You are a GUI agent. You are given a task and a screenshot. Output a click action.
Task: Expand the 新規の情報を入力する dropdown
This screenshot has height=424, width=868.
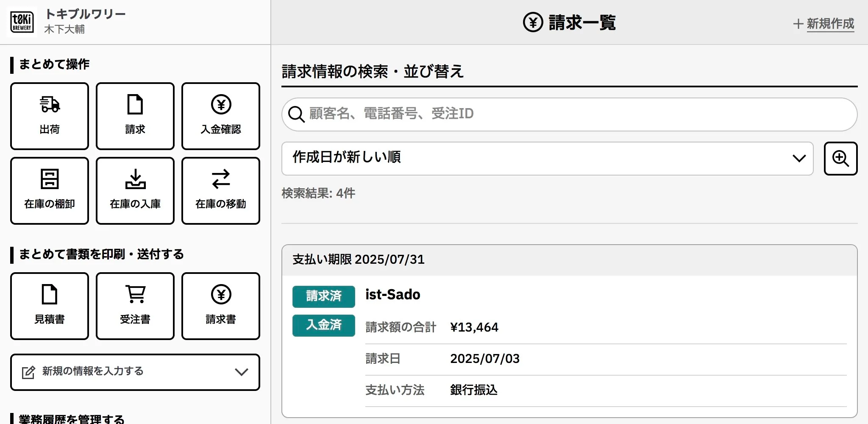click(135, 372)
